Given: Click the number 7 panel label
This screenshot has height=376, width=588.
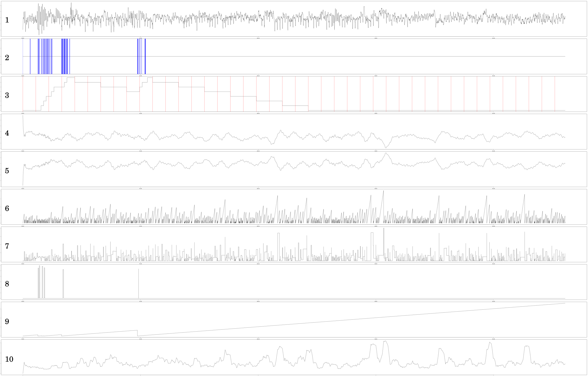Looking at the screenshot, I should pyautogui.click(x=7, y=246).
